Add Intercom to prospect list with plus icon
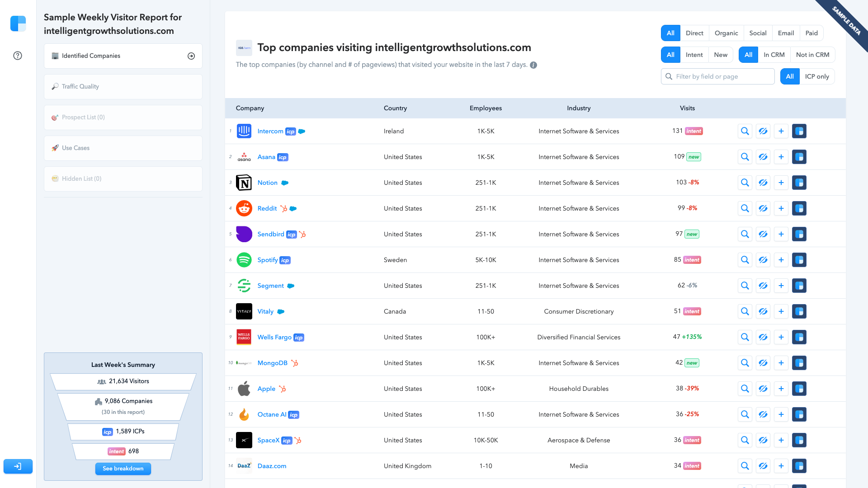868x488 pixels. (781, 131)
